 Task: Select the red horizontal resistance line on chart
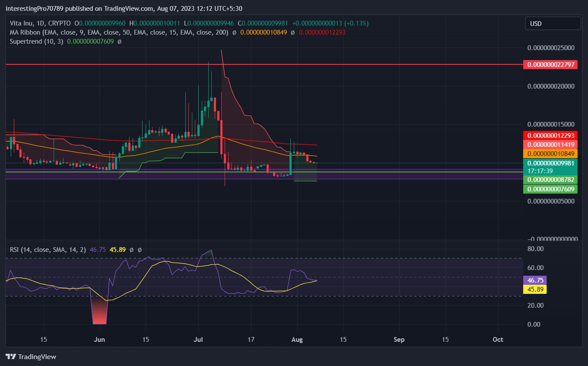click(x=264, y=64)
